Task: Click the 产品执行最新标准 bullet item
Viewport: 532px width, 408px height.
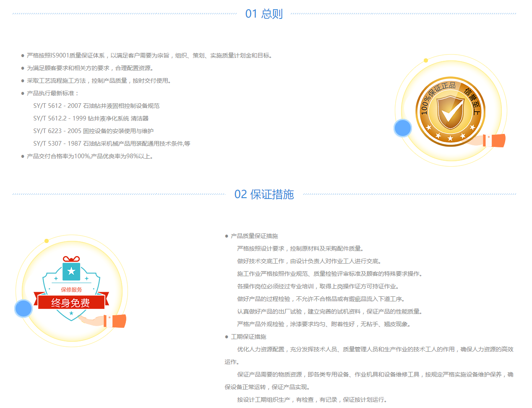Action: pyautogui.click(x=52, y=93)
